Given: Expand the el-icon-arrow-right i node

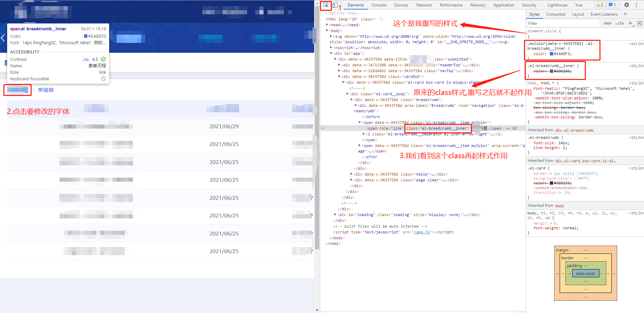Looking at the screenshot, I should pyautogui.click(x=364, y=134).
